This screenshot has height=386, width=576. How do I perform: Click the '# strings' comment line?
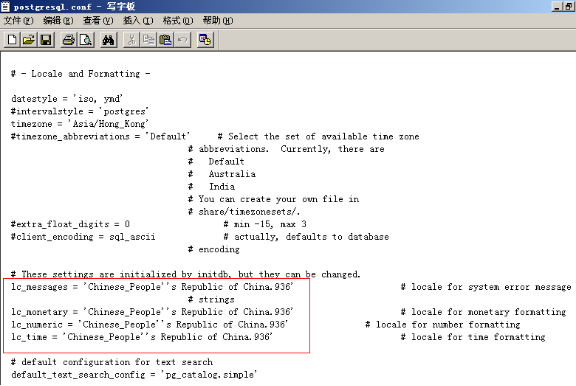211,300
